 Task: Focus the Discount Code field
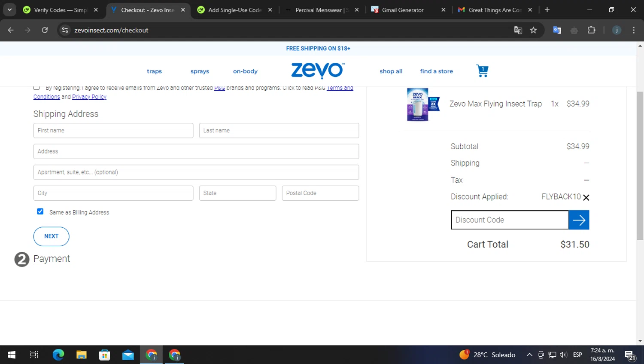coord(510,220)
